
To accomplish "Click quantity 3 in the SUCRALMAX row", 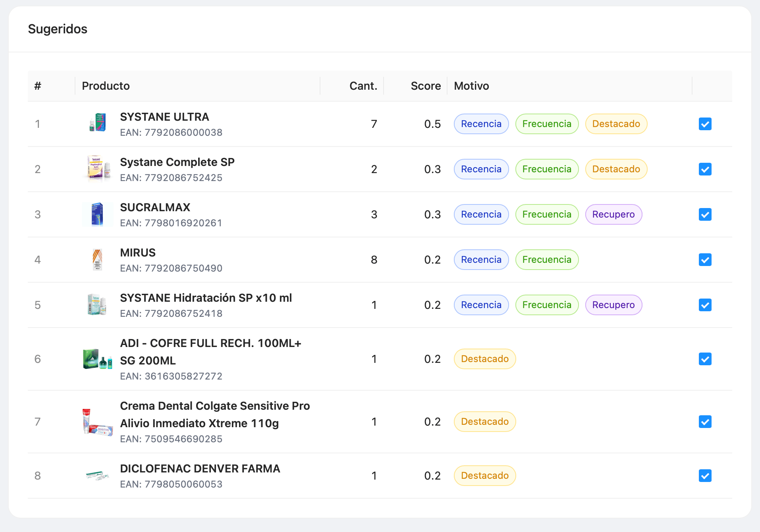I will tap(374, 214).
